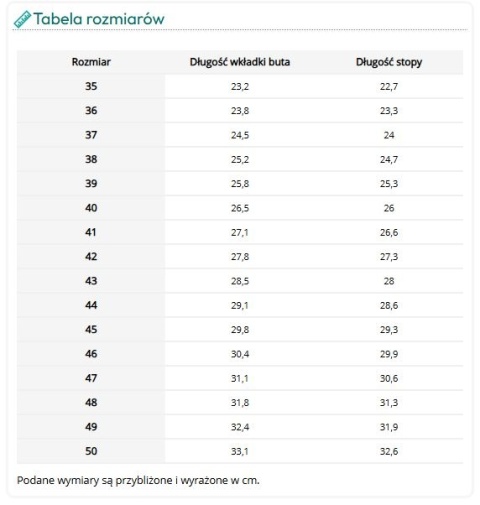The width and height of the screenshot is (480, 505).
Task: Click foot length value 28,6
Action: point(389,306)
